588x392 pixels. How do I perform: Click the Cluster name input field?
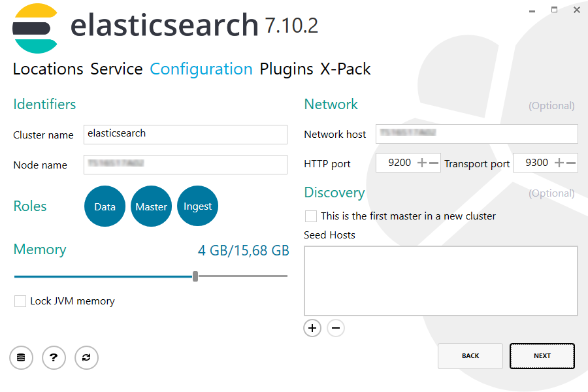click(185, 135)
